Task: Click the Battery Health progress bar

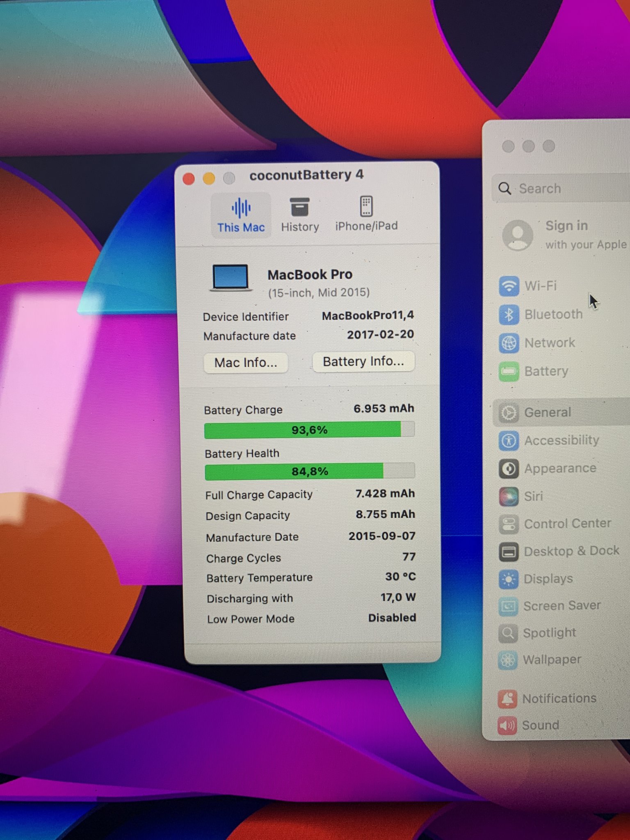Action: tap(310, 471)
